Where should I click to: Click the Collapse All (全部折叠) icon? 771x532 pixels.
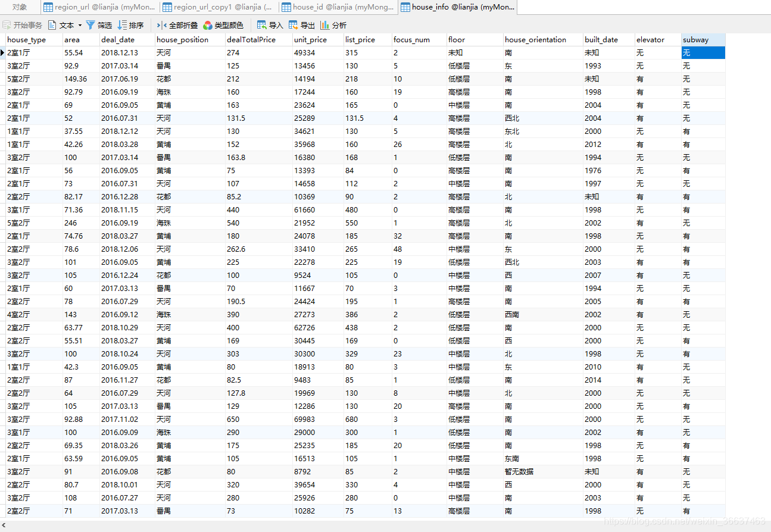(161, 25)
